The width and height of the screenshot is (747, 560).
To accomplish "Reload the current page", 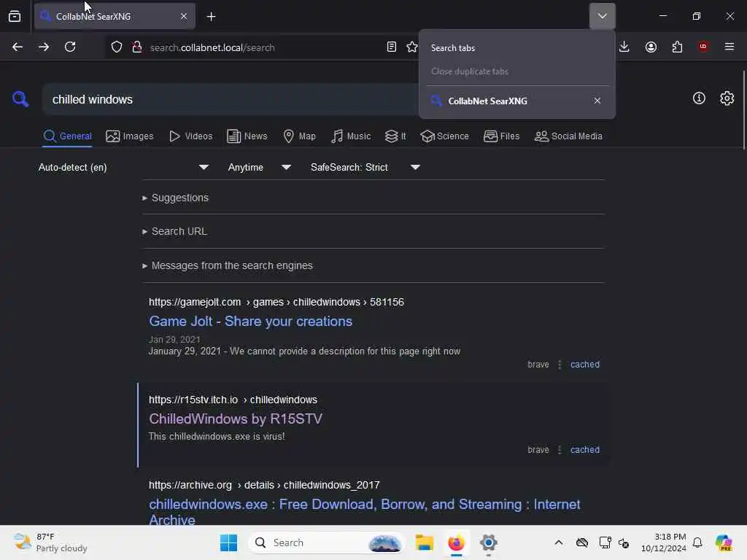I will click(x=70, y=47).
